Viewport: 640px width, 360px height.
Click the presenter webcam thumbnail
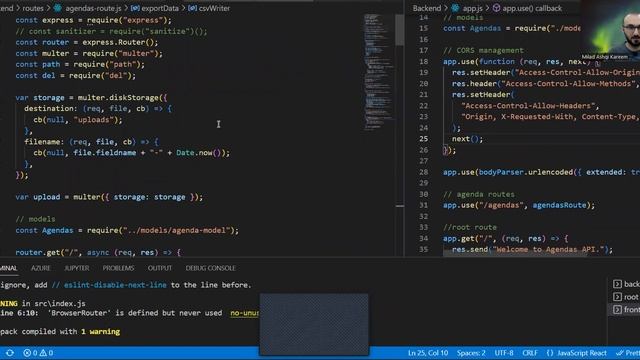[x=610, y=31]
